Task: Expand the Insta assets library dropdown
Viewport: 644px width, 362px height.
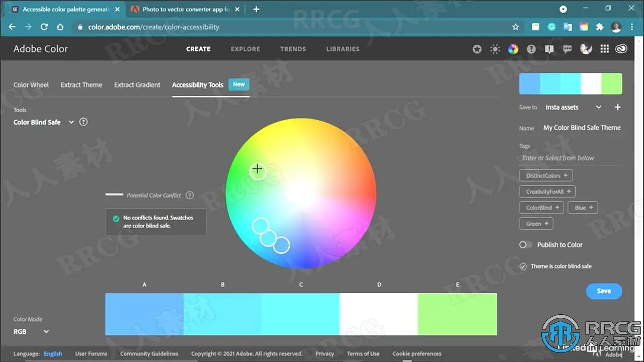Action: (598, 107)
